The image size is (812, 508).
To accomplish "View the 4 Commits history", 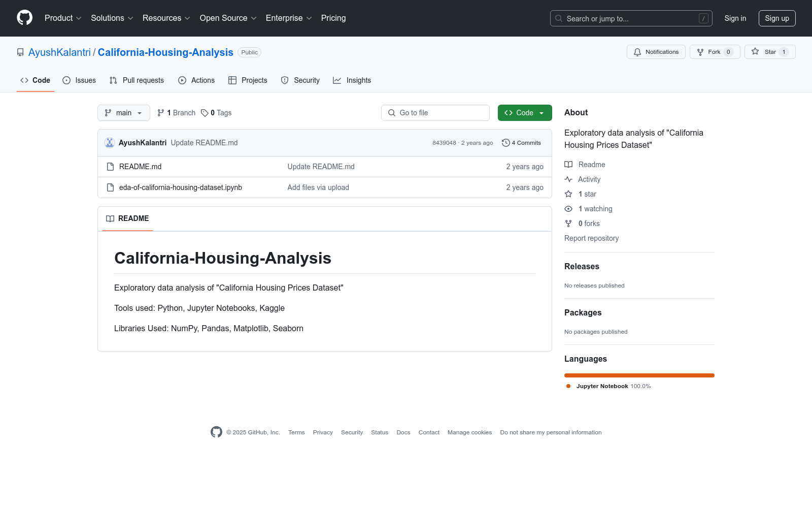I will 521,143.
